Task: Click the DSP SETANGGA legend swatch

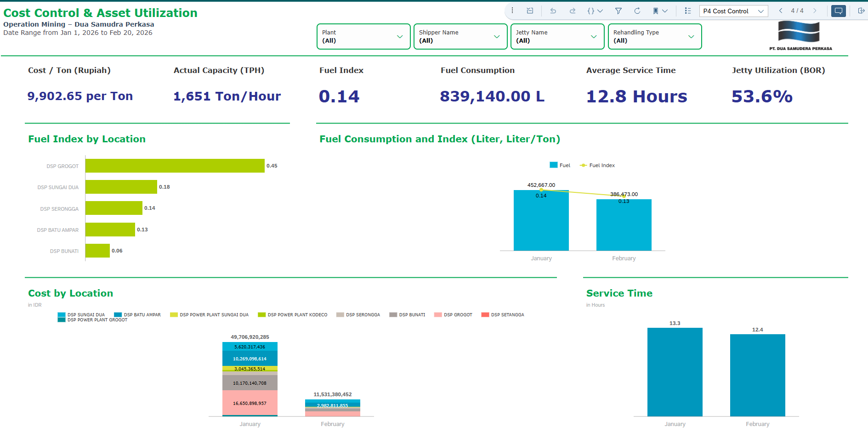Action: (485, 315)
